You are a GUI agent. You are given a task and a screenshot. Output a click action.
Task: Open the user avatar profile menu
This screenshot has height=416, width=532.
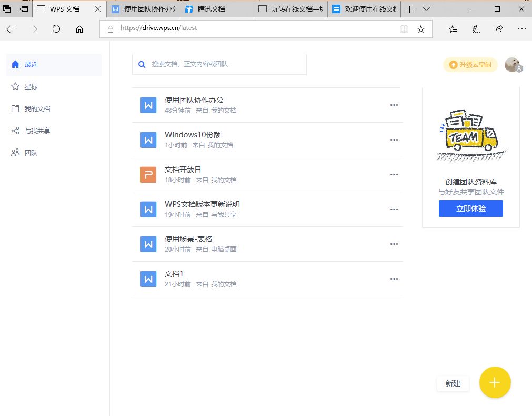pyautogui.click(x=513, y=65)
